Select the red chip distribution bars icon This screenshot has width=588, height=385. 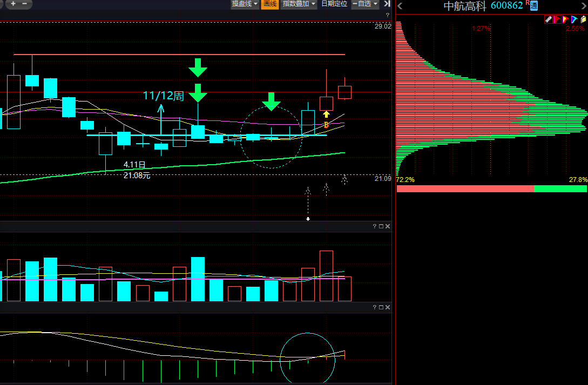pos(557,19)
